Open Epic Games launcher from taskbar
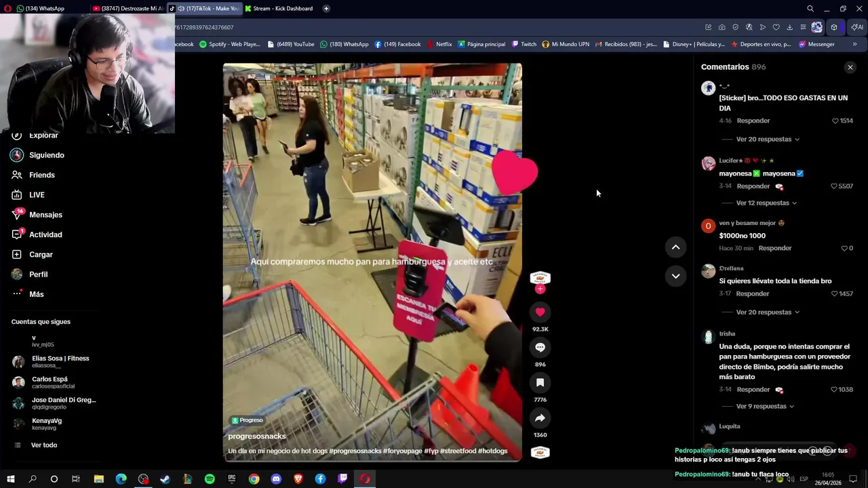Image resolution: width=868 pixels, height=488 pixels. click(x=231, y=479)
